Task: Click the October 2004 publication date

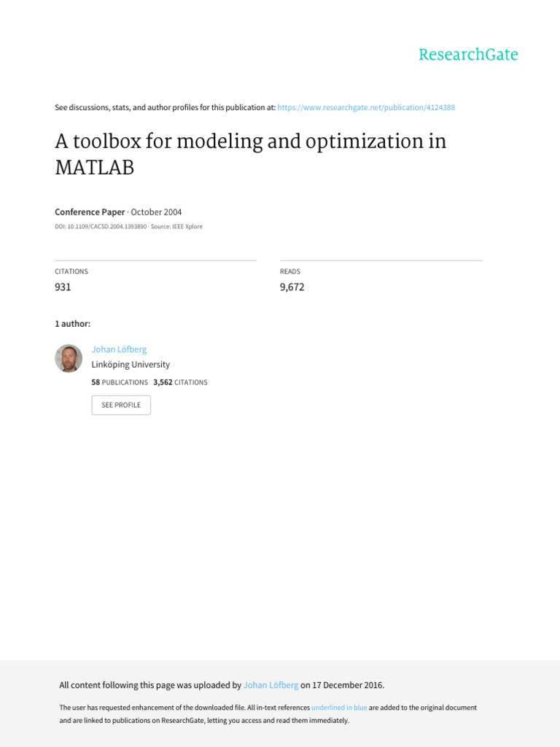Action: point(157,212)
